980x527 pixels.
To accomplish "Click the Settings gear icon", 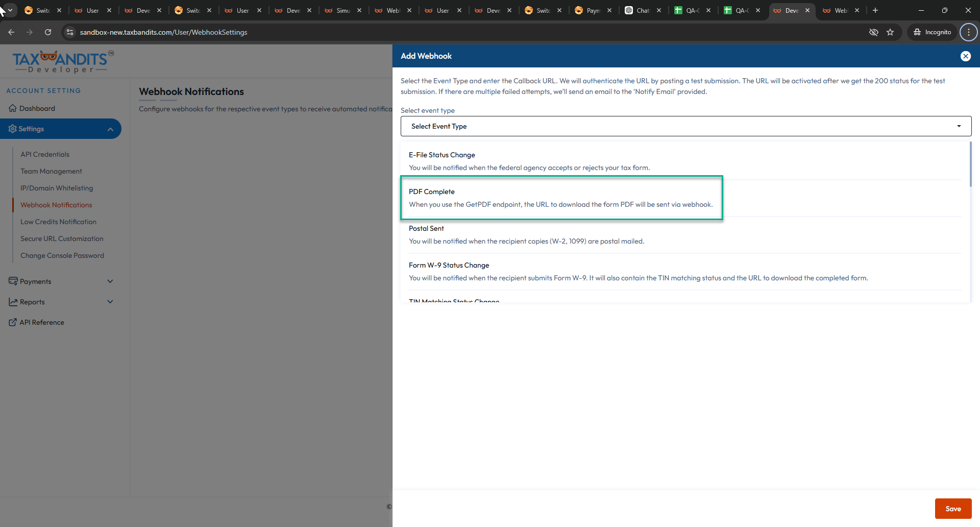I will tap(12, 129).
